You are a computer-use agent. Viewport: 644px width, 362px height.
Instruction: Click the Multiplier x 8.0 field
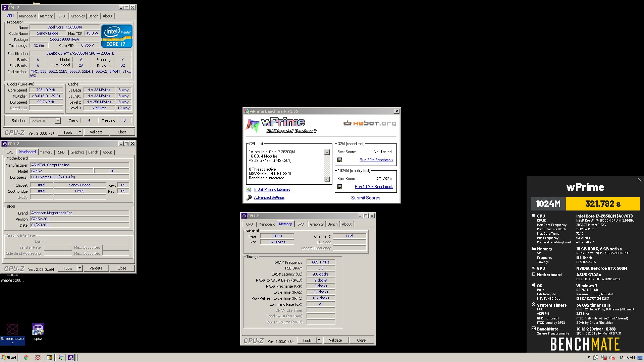pos(46,96)
